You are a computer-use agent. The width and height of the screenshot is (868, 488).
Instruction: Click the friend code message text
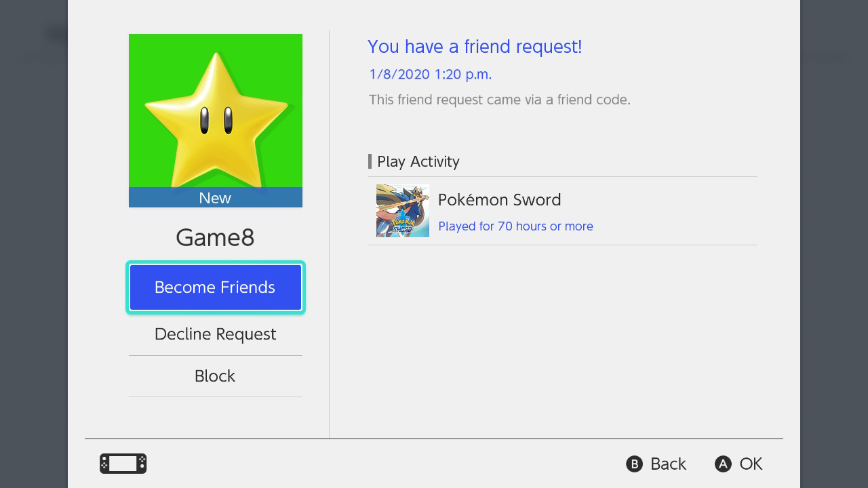click(500, 100)
